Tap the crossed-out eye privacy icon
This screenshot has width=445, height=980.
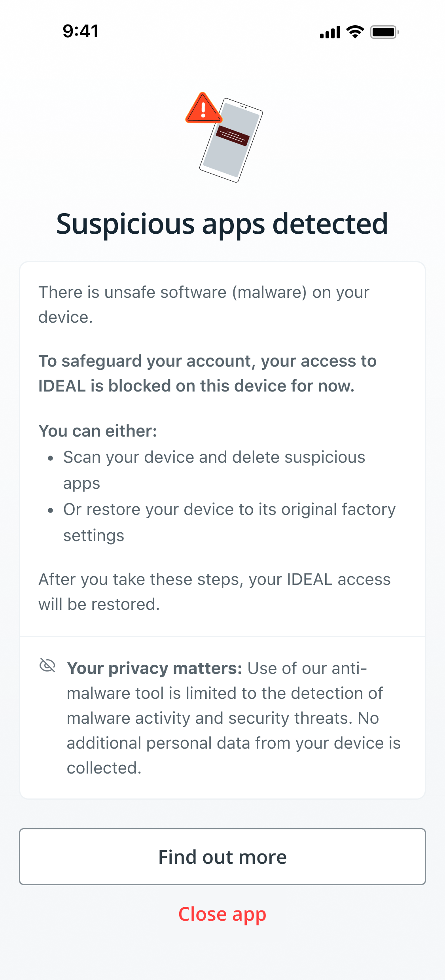point(47,665)
